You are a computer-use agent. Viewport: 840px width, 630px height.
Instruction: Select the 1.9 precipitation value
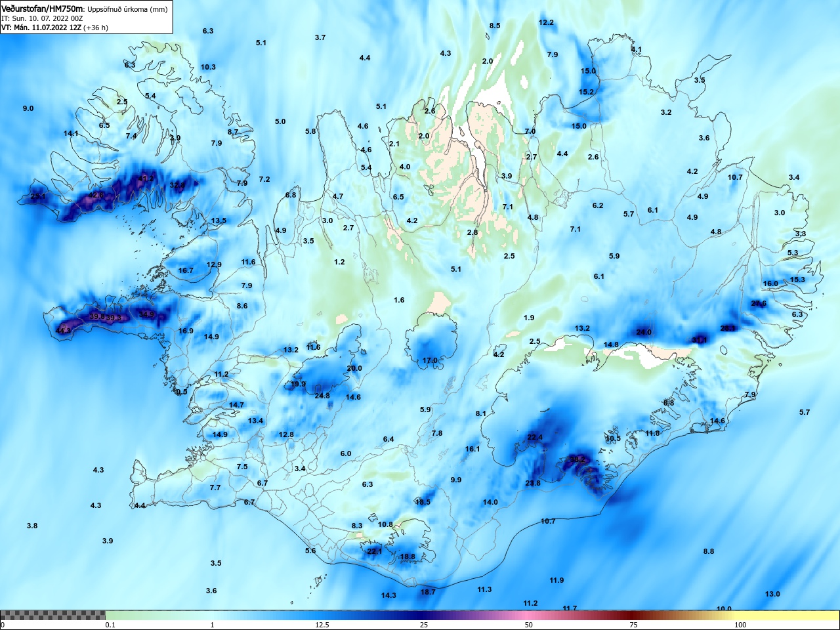pos(529,318)
